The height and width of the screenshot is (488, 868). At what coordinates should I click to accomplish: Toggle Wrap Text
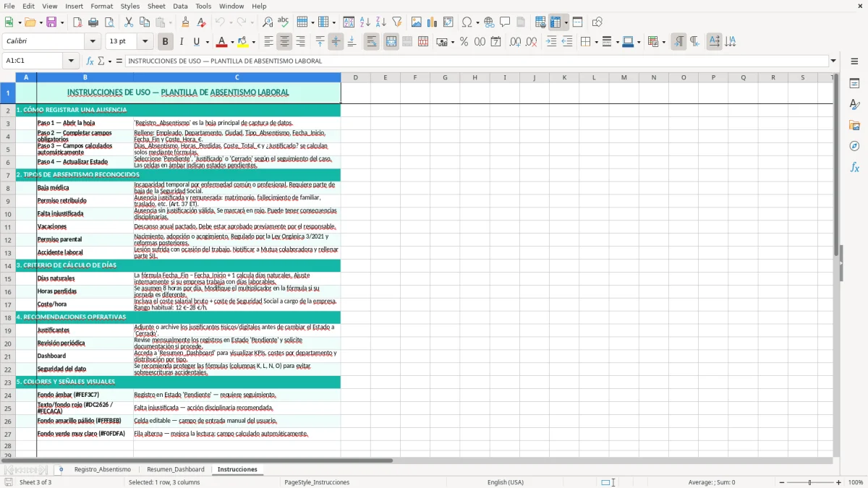click(372, 42)
